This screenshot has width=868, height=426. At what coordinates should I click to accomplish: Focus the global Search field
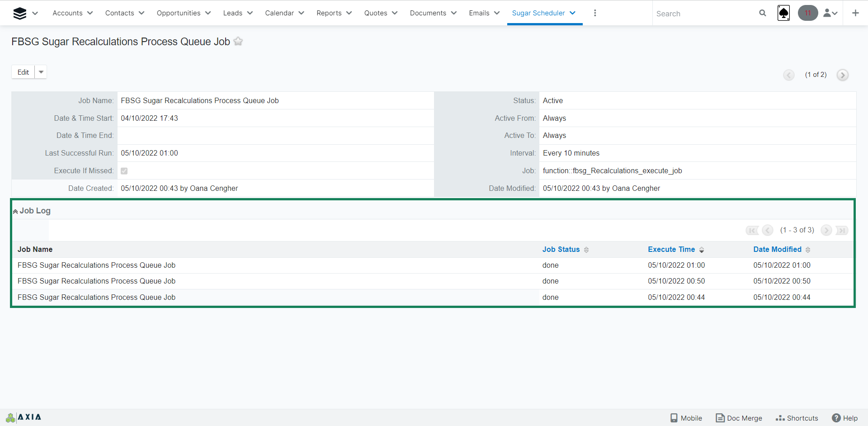coord(704,14)
